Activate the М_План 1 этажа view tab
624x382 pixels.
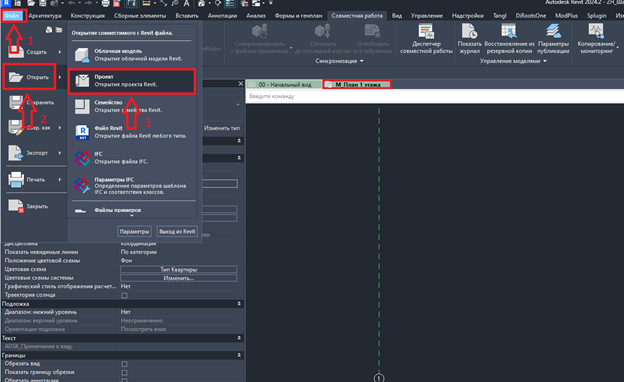pyautogui.click(x=357, y=84)
